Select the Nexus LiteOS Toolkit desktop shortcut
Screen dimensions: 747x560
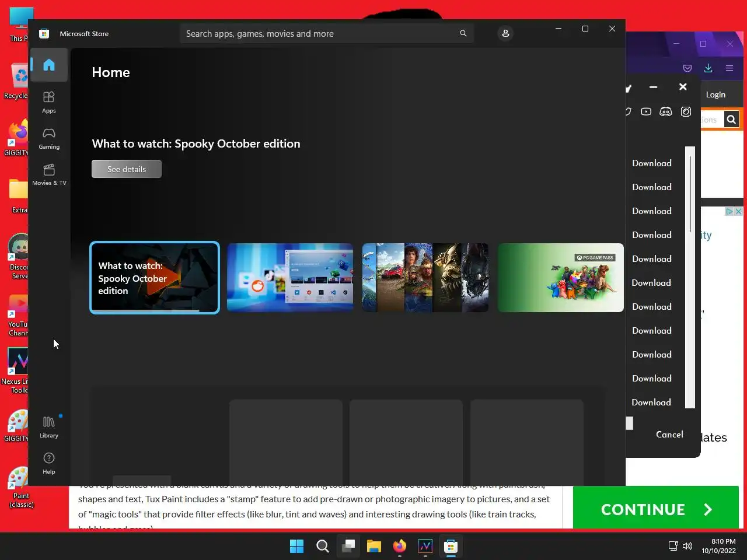point(15,371)
